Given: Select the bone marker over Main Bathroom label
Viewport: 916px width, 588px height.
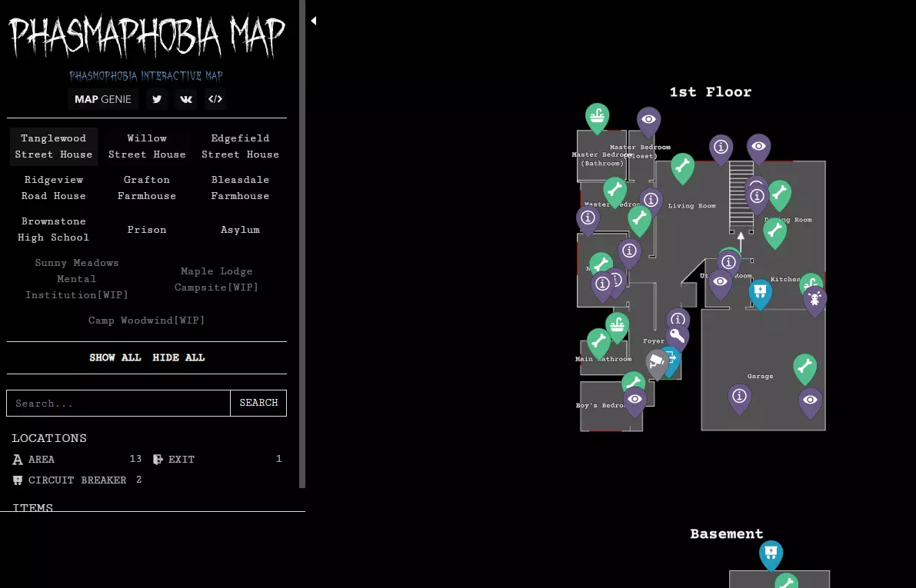Looking at the screenshot, I should coord(598,342).
